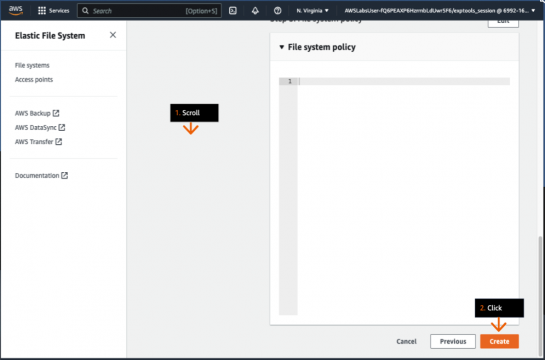Expand the N. Virginia region dropdown
The height and width of the screenshot is (360, 545).
(x=312, y=11)
